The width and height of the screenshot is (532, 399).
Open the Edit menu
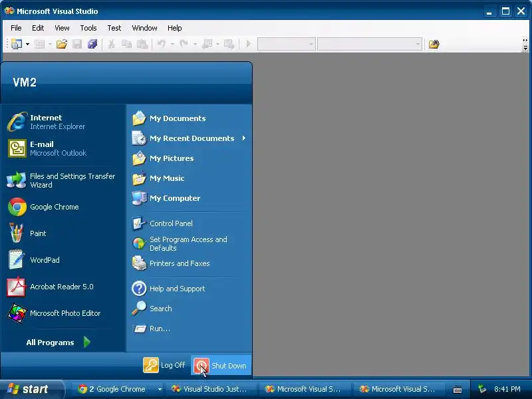point(38,28)
